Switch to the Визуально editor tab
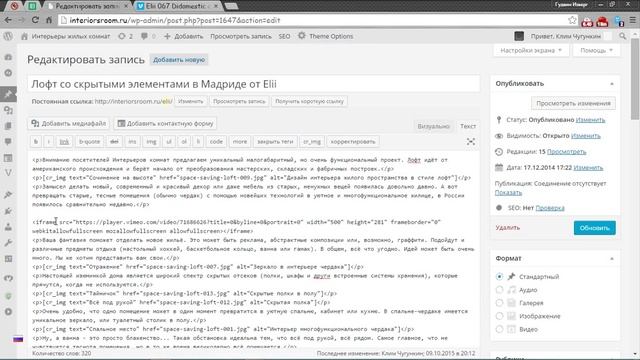 pos(433,126)
